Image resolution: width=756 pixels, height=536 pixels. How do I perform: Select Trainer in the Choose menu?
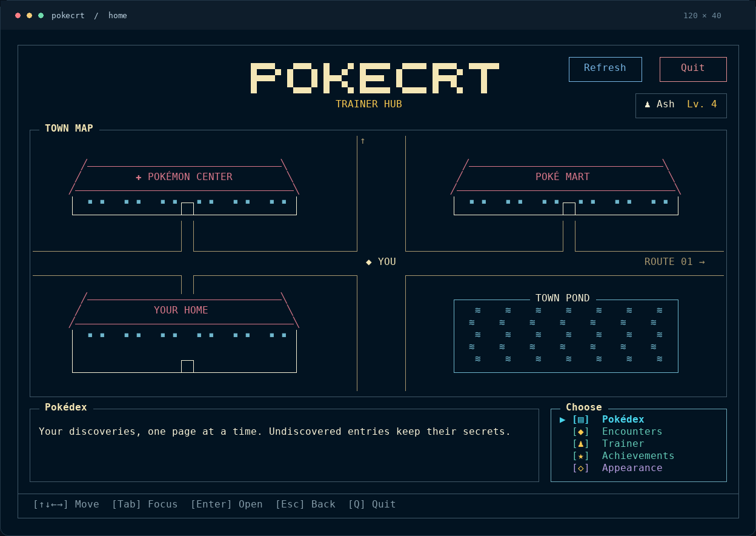click(638, 444)
